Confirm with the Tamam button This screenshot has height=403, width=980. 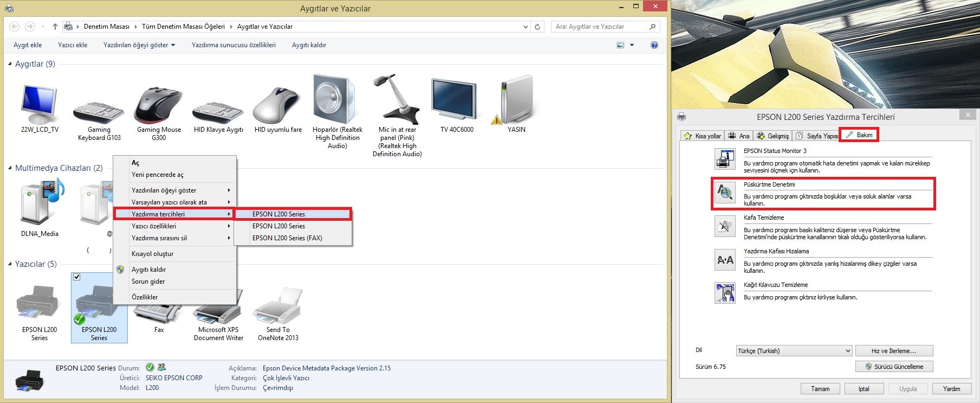(820, 389)
